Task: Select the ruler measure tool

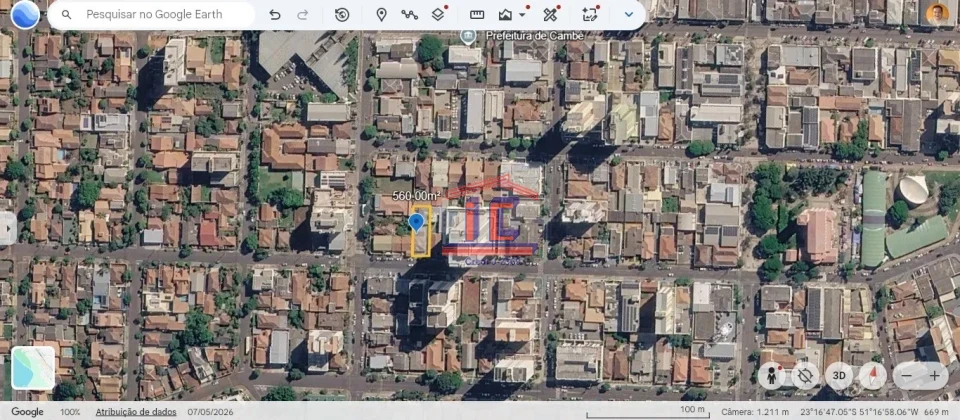Action: tap(477, 15)
